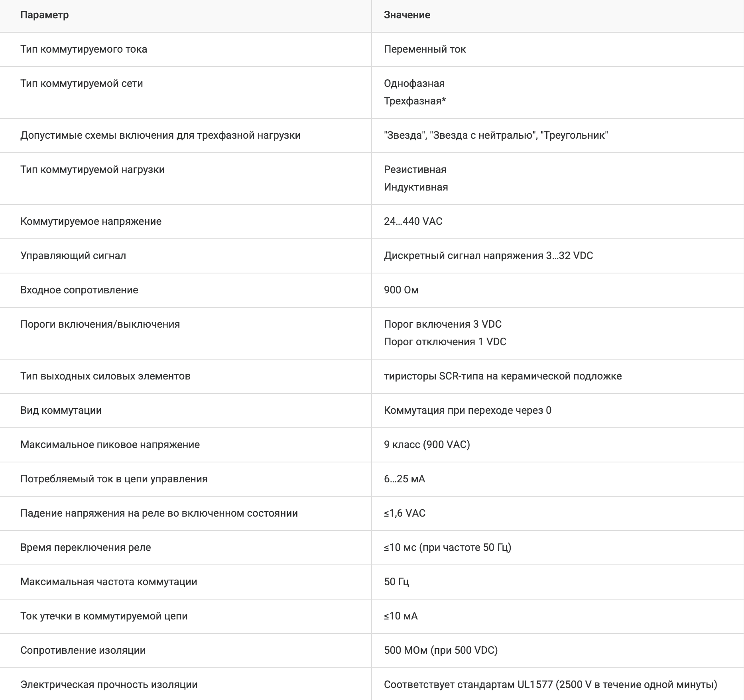This screenshot has width=744, height=700.
Task: Click the "Трехфазная*" value text
Action: (415, 101)
